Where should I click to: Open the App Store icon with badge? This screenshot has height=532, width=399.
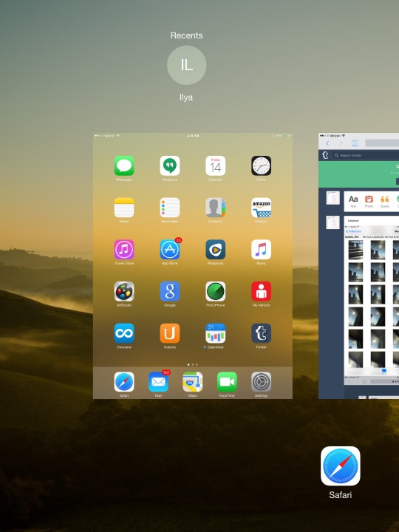[170, 250]
